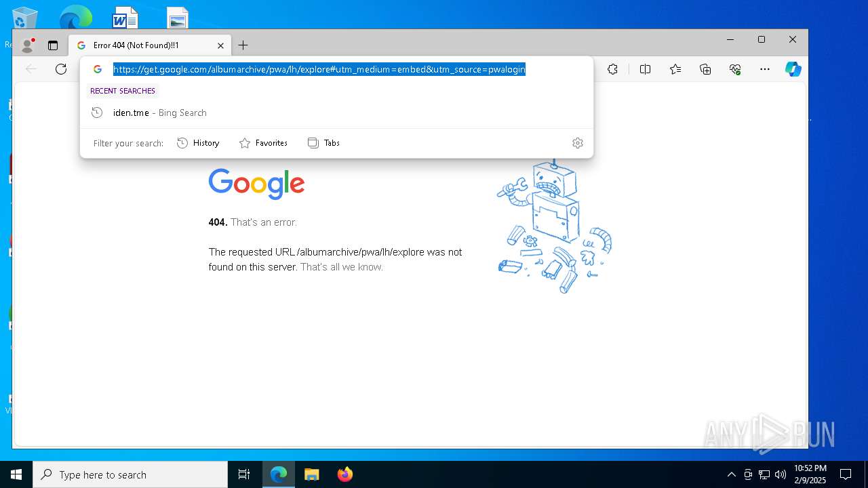Open the tab actions menu icon
This screenshot has height=488, width=868.
coord(53,45)
